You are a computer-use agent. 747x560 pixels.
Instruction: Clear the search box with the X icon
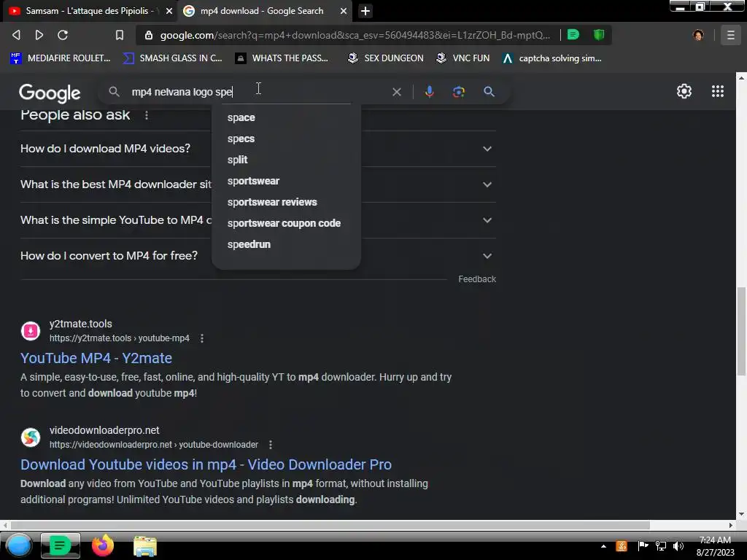coord(396,92)
